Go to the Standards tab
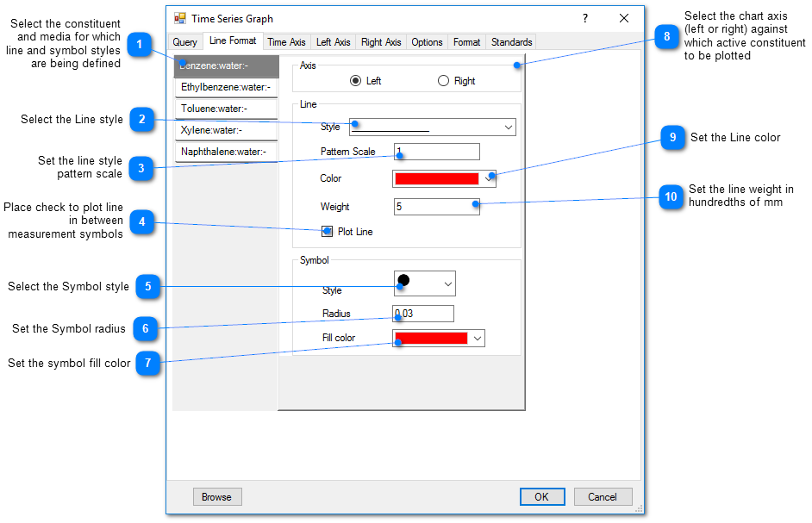This screenshot has height=523, width=812. (511, 42)
